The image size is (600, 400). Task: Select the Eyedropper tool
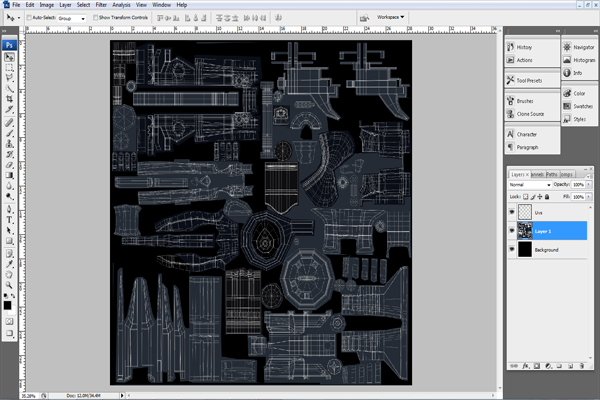click(x=10, y=264)
